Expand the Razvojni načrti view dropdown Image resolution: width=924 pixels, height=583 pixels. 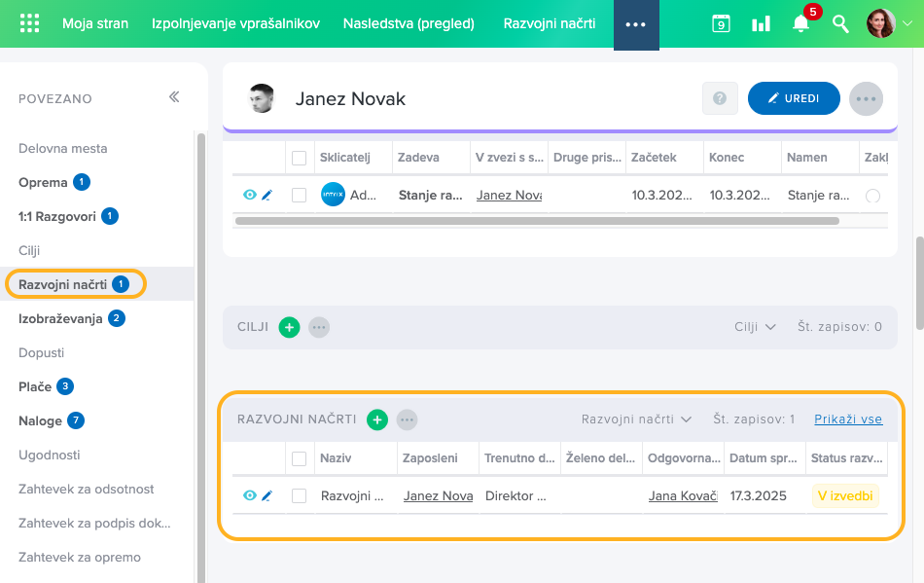[636, 419]
